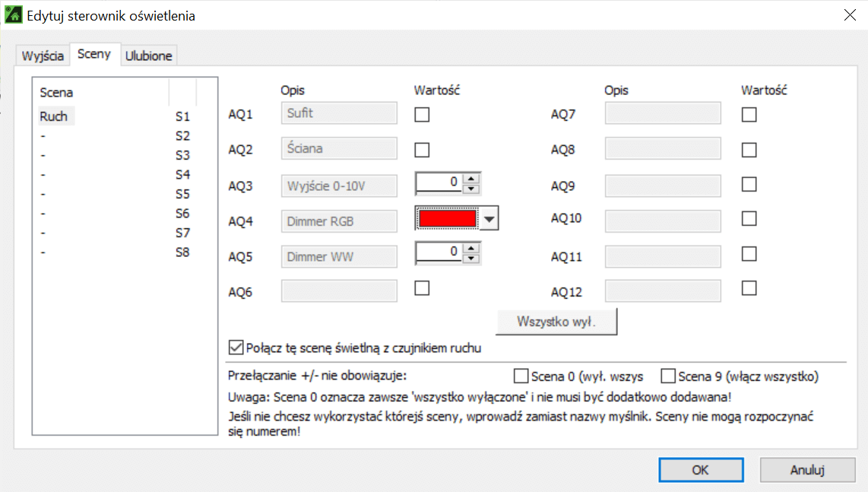
Task: Close the lighting controller dialog
Action: click(848, 14)
